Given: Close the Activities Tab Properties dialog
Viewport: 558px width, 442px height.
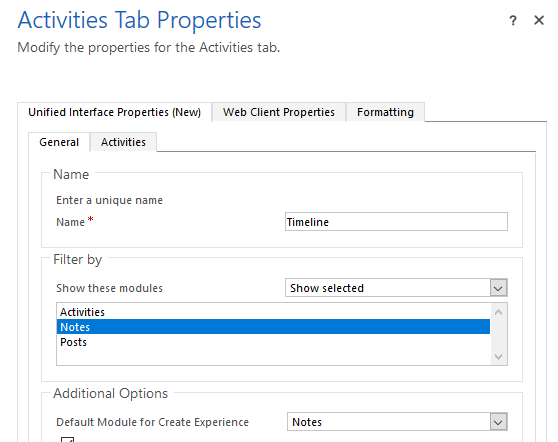Looking at the screenshot, I should tap(539, 20).
